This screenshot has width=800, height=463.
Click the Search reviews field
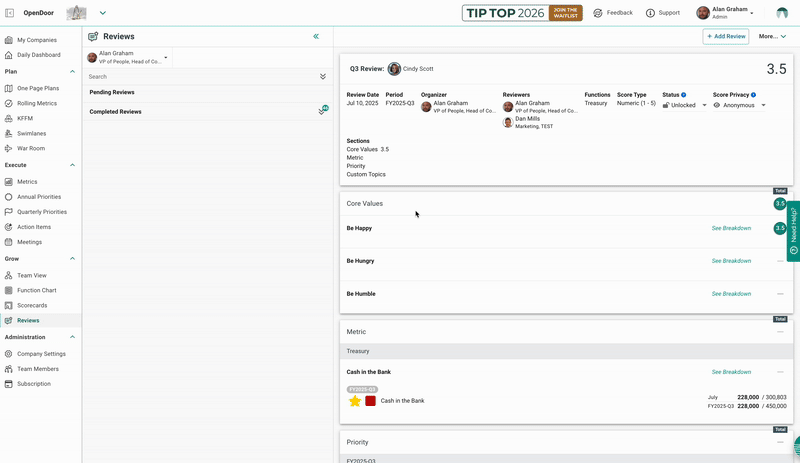[200, 76]
